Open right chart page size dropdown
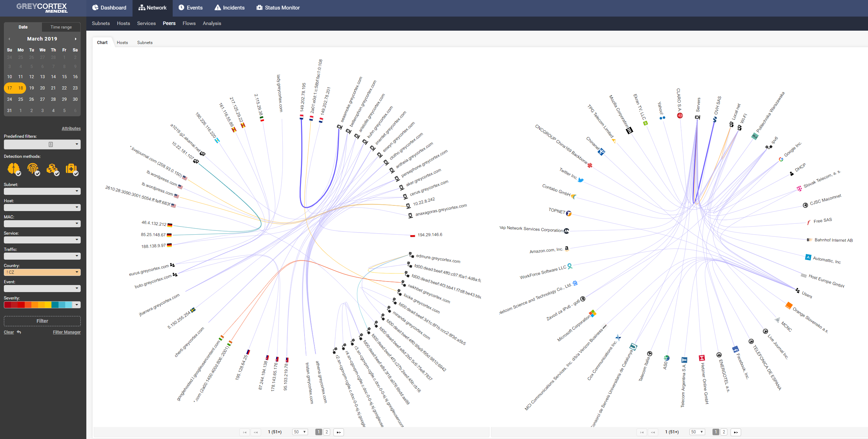This screenshot has height=439, width=868. point(697,432)
